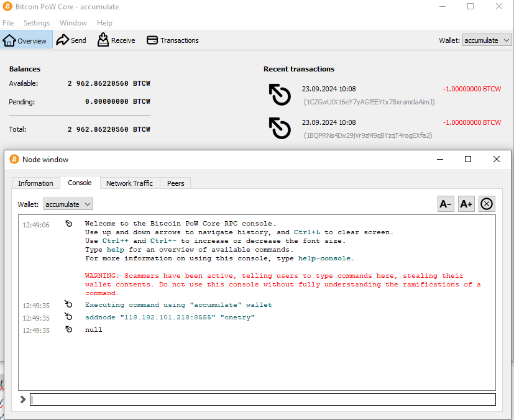514x420 pixels.
Task: Open the Send page
Action: click(x=71, y=40)
